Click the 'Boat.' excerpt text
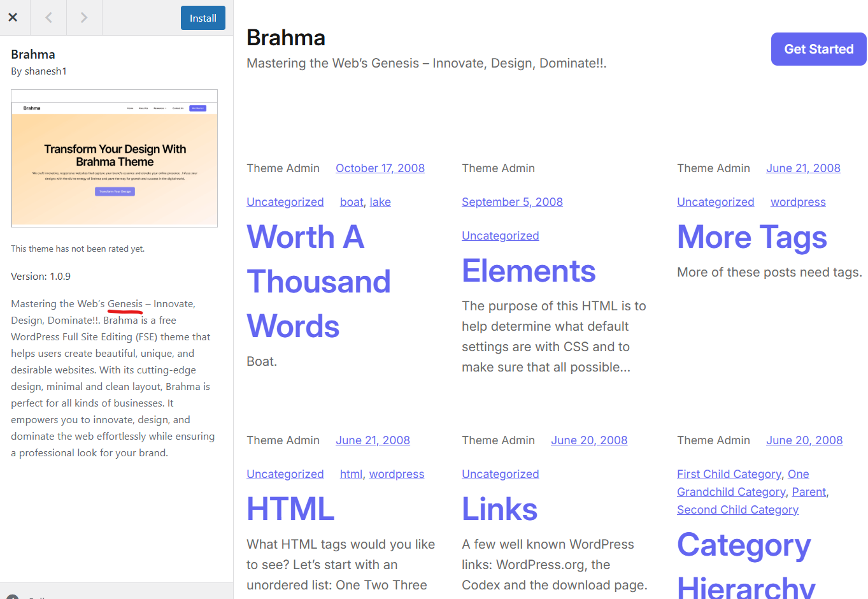The height and width of the screenshot is (599, 868). [x=262, y=361]
